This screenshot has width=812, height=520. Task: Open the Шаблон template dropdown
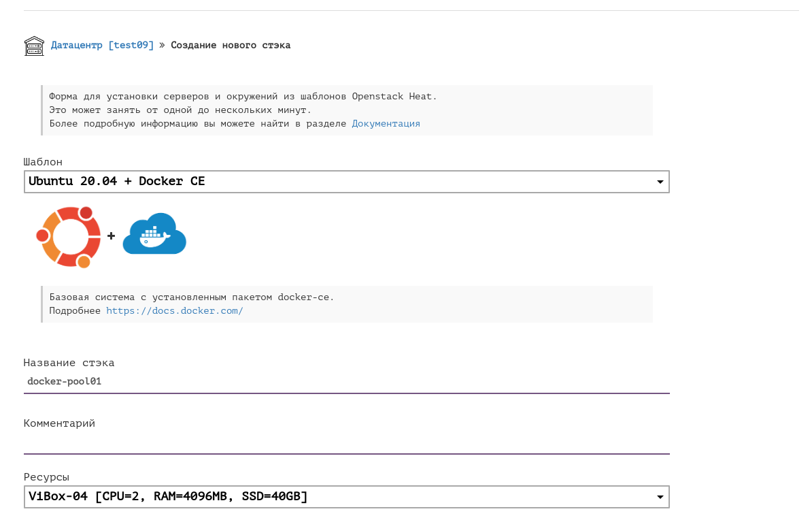click(x=340, y=182)
